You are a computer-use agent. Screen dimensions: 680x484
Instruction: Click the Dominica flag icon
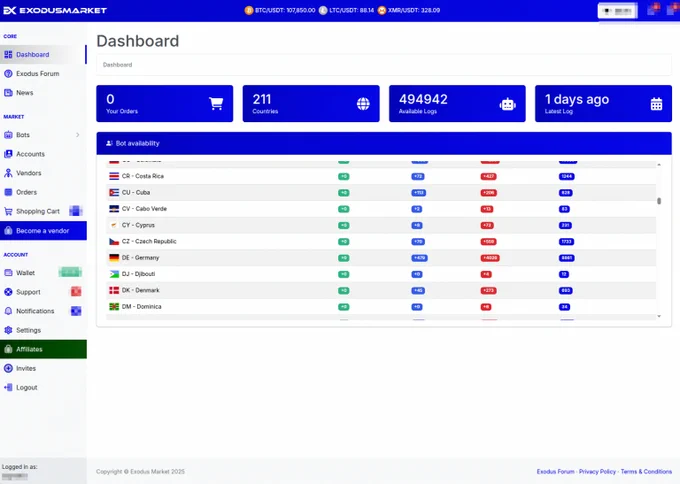(x=114, y=307)
